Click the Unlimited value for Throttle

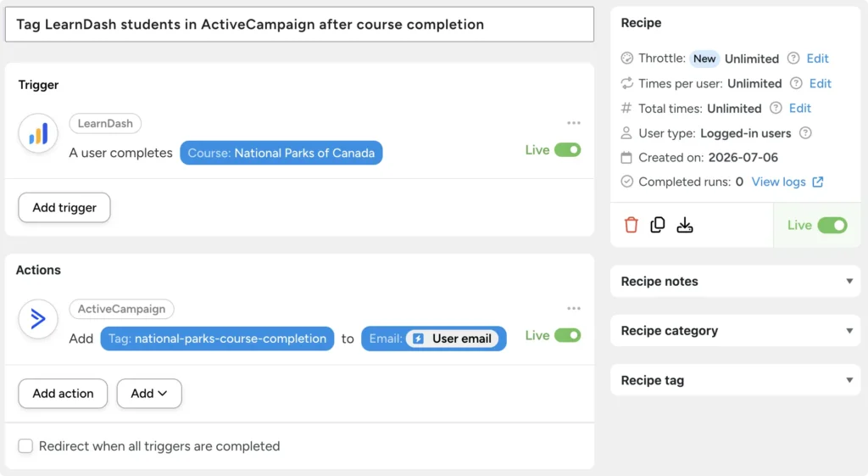(x=752, y=59)
